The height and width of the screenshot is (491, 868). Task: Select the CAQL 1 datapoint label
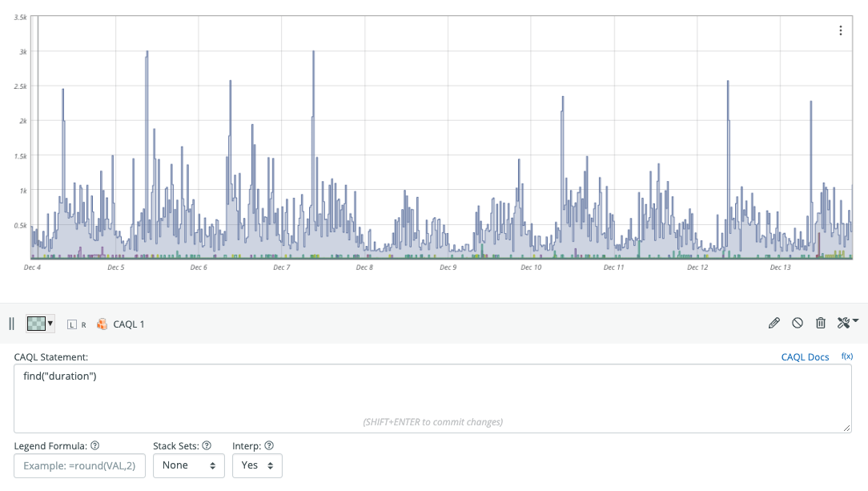[128, 324]
